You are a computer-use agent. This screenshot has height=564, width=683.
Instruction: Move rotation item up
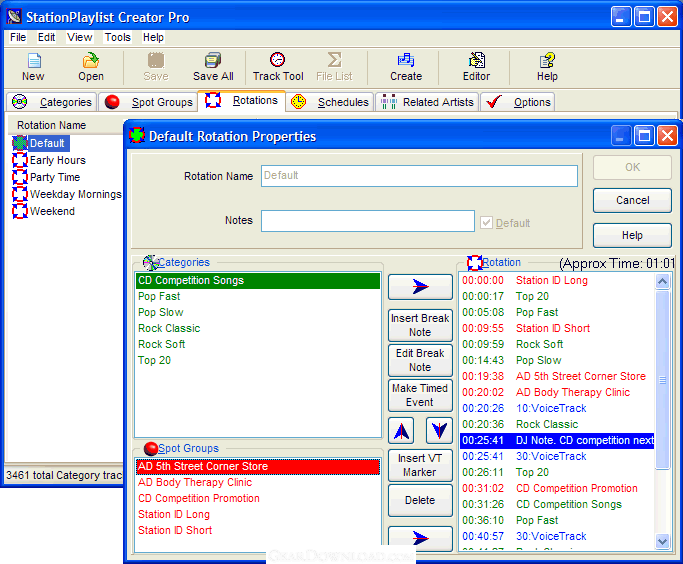pyautogui.click(x=401, y=431)
